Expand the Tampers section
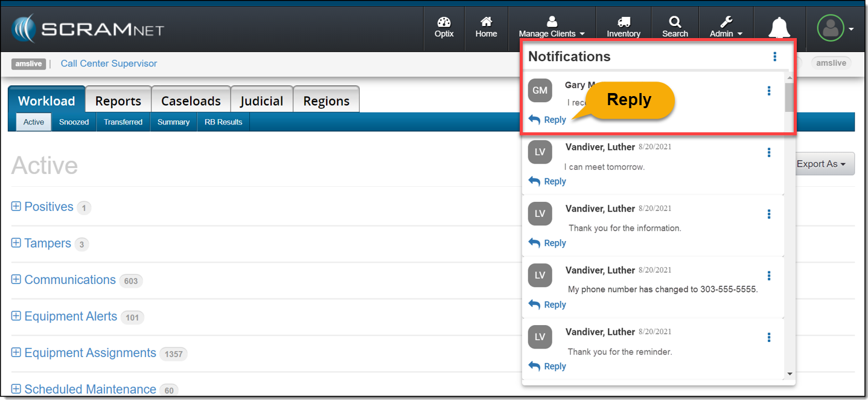 16,243
